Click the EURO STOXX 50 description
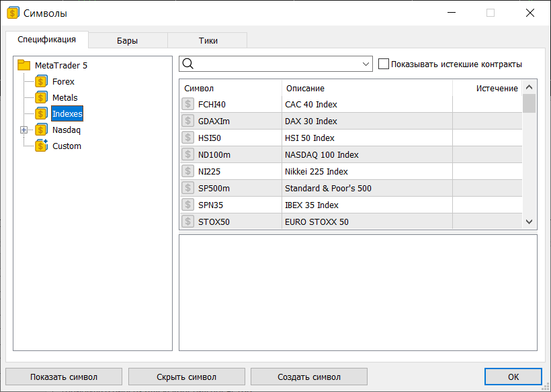This screenshot has height=392, width=551. 316,222
